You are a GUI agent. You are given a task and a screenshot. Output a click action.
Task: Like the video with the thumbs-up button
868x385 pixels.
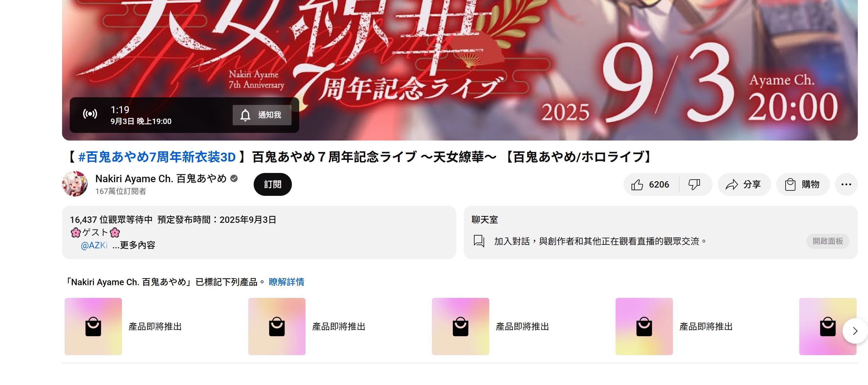(651, 184)
